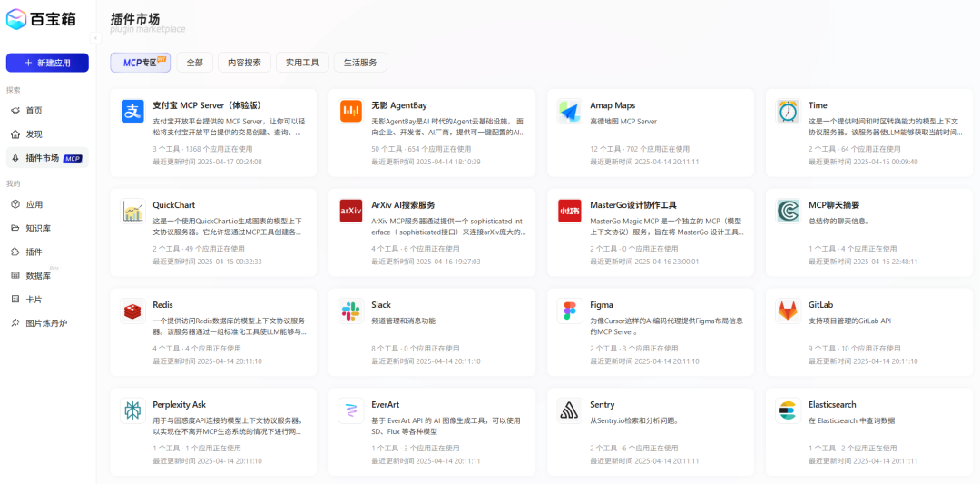This screenshot has width=980, height=484.
Task: Click the arXiv red icon
Action: [351, 211]
